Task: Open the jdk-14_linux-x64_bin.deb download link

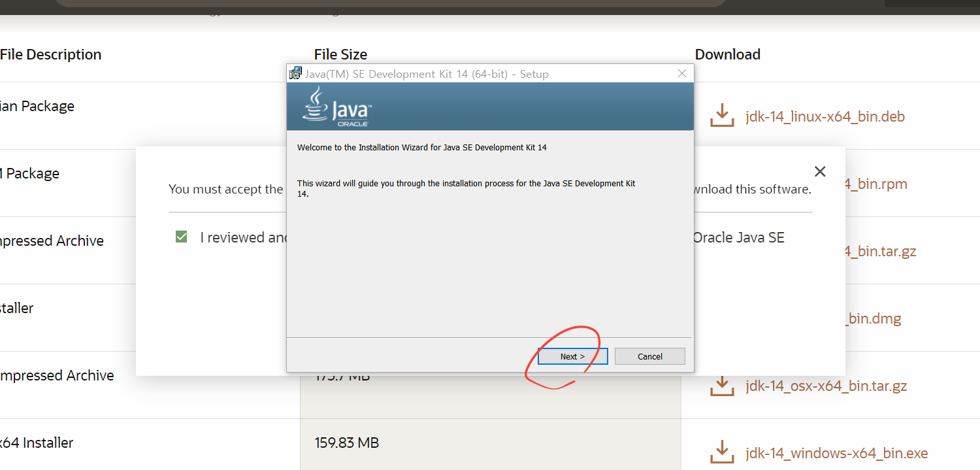Action: 825,117
